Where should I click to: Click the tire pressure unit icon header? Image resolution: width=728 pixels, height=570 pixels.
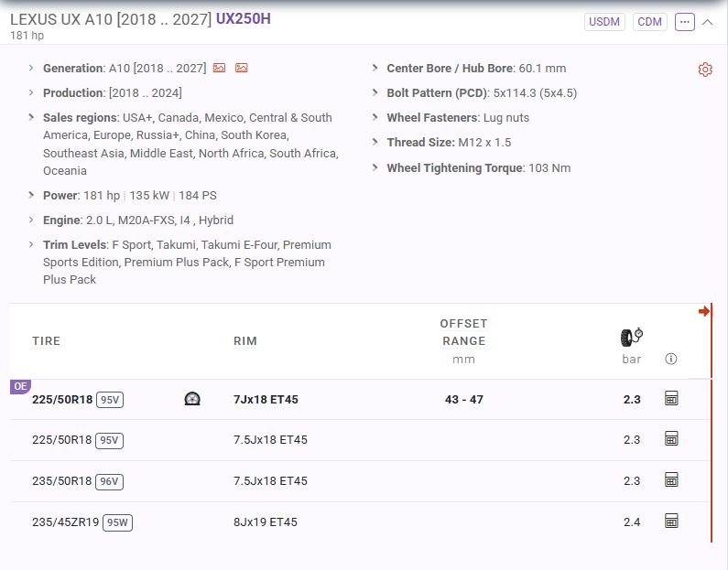coord(632,338)
